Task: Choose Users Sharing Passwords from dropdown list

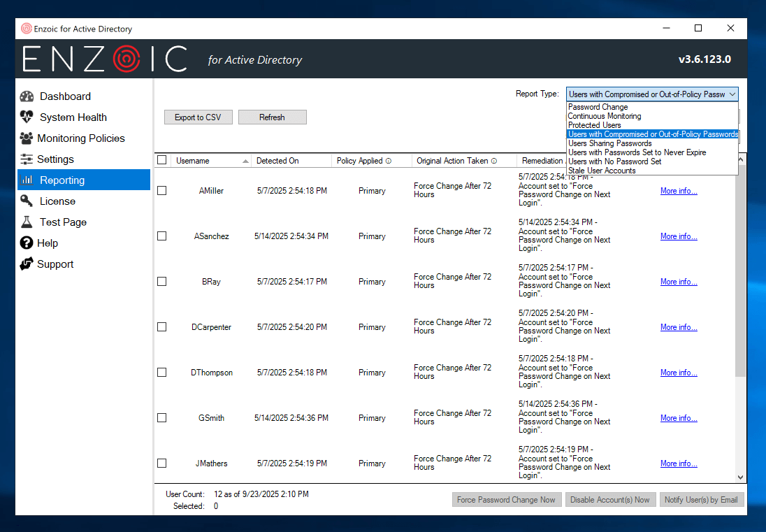Action: coord(609,143)
